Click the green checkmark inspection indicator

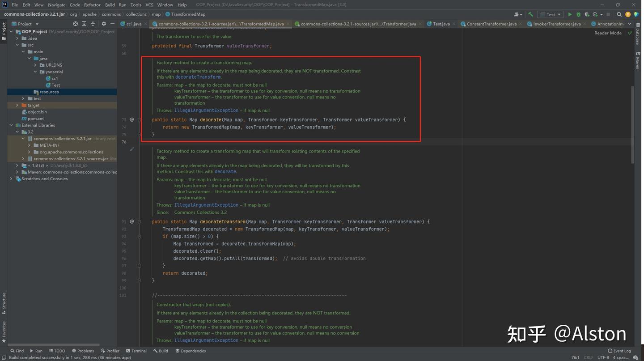(630, 33)
